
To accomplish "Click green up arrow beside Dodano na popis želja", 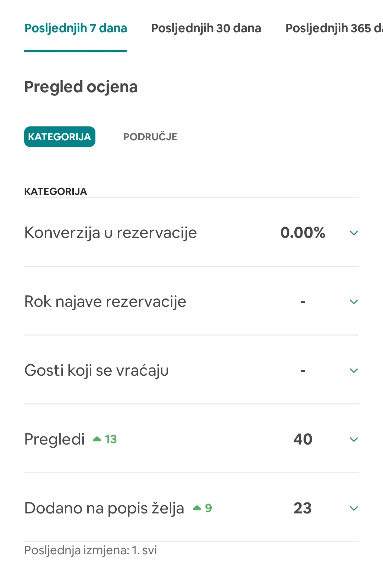I will [x=197, y=508].
